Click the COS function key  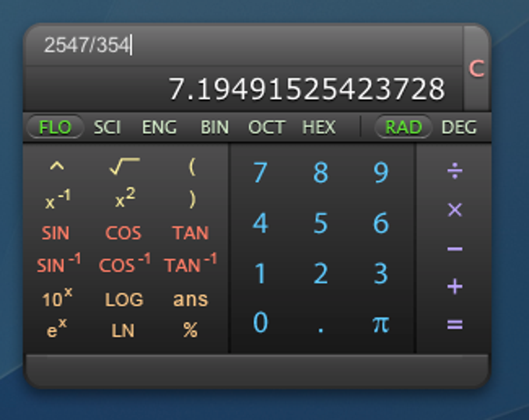click(123, 233)
